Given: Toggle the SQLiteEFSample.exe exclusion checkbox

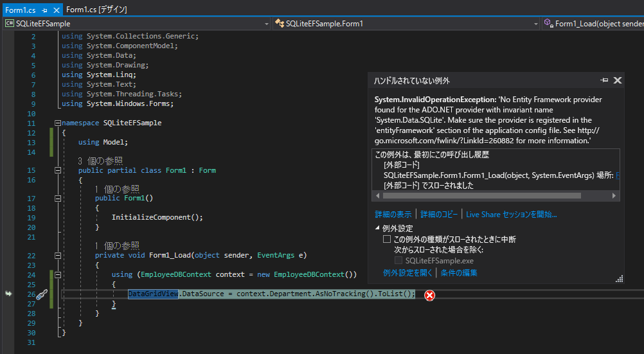Looking at the screenshot, I should click(398, 260).
